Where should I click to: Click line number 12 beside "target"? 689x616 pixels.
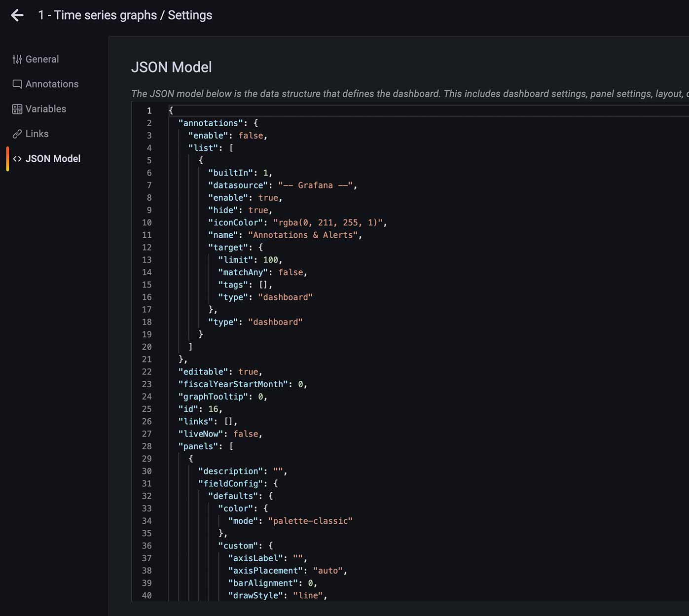pyautogui.click(x=146, y=248)
